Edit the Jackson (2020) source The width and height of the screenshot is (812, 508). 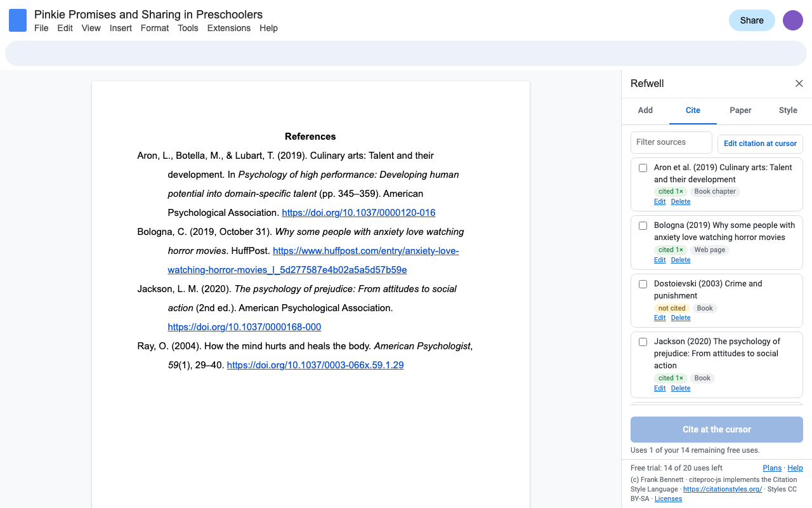(x=660, y=389)
